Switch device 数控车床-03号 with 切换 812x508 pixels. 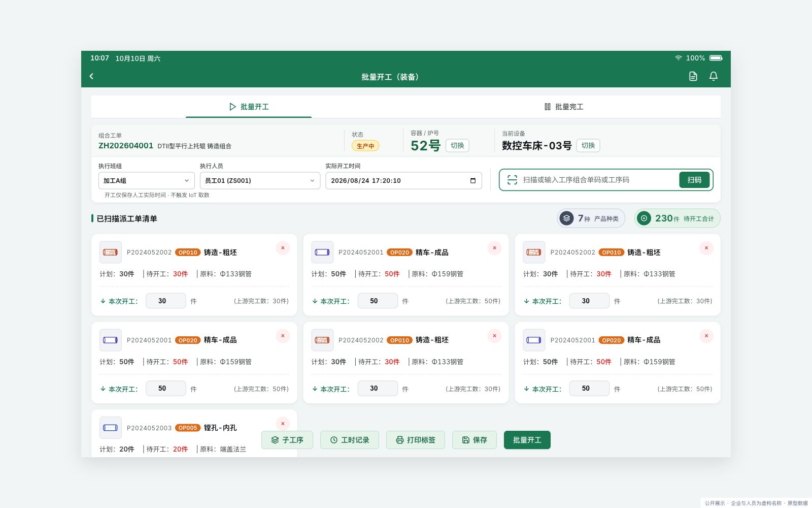point(588,145)
